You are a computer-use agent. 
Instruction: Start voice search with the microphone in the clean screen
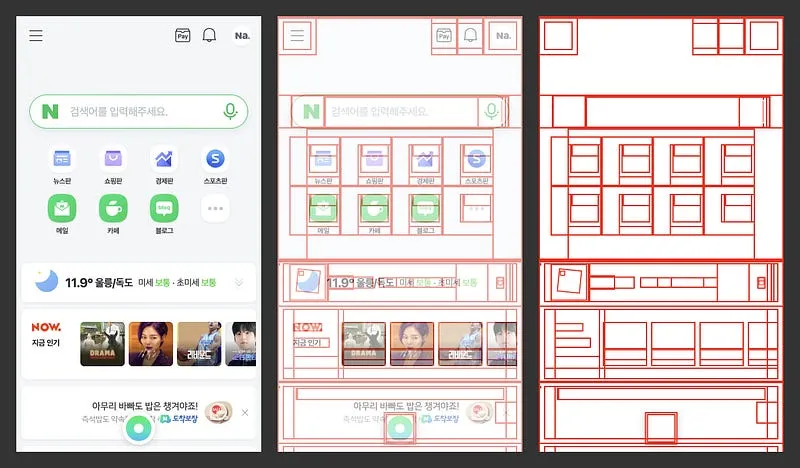230,111
